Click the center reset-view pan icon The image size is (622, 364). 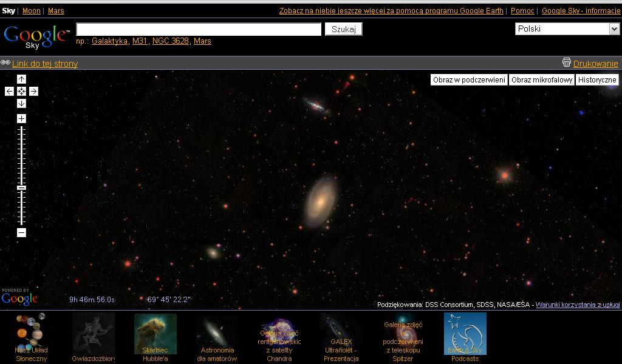21,91
